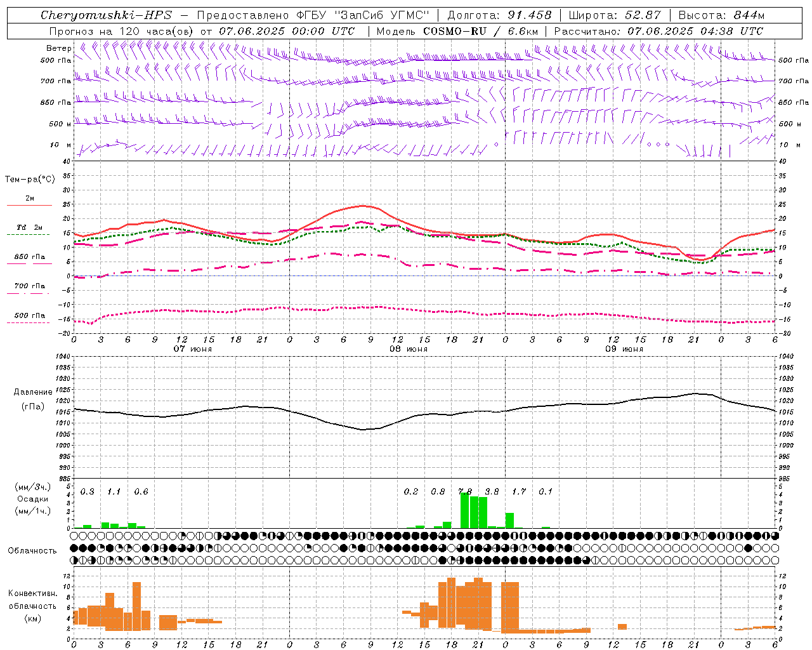The image size is (812, 650).
Task: Click the 09 июня date label
Action: pos(624,349)
